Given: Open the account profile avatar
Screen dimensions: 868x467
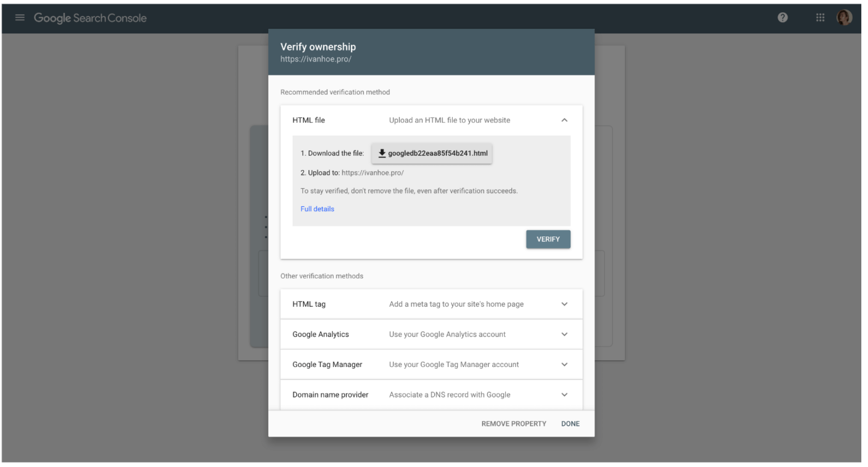Looking at the screenshot, I should [x=844, y=17].
